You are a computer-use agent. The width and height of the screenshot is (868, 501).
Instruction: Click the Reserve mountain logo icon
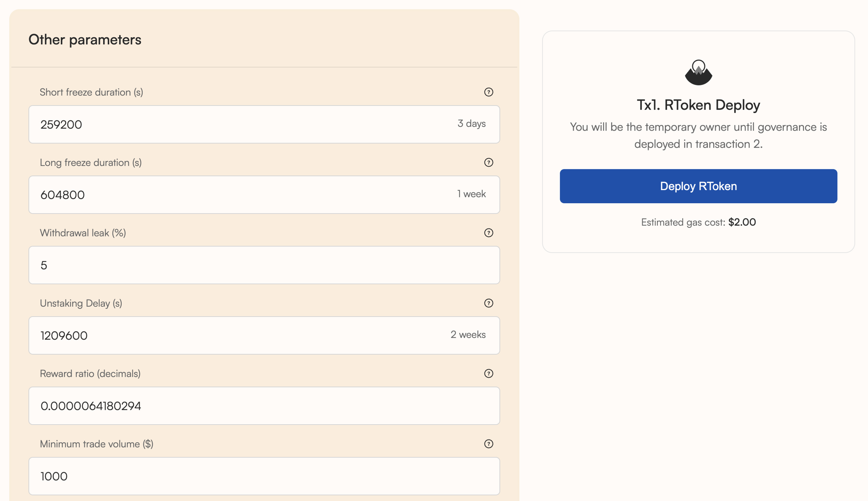click(698, 72)
